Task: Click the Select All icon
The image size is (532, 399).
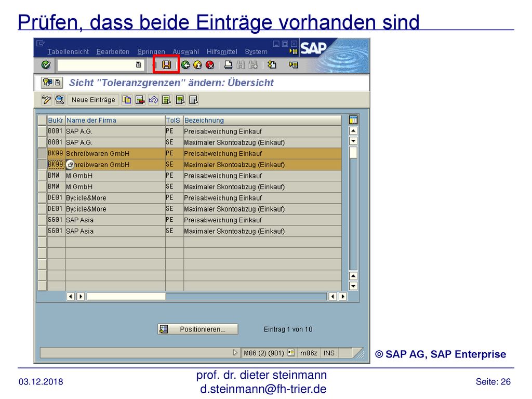Action: [x=167, y=100]
